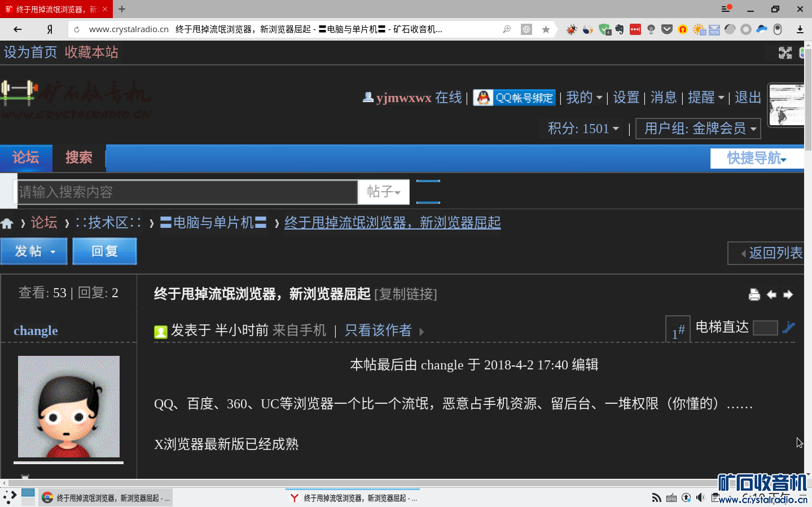Go to next thread with right arrow
812x507 pixels.
click(788, 294)
